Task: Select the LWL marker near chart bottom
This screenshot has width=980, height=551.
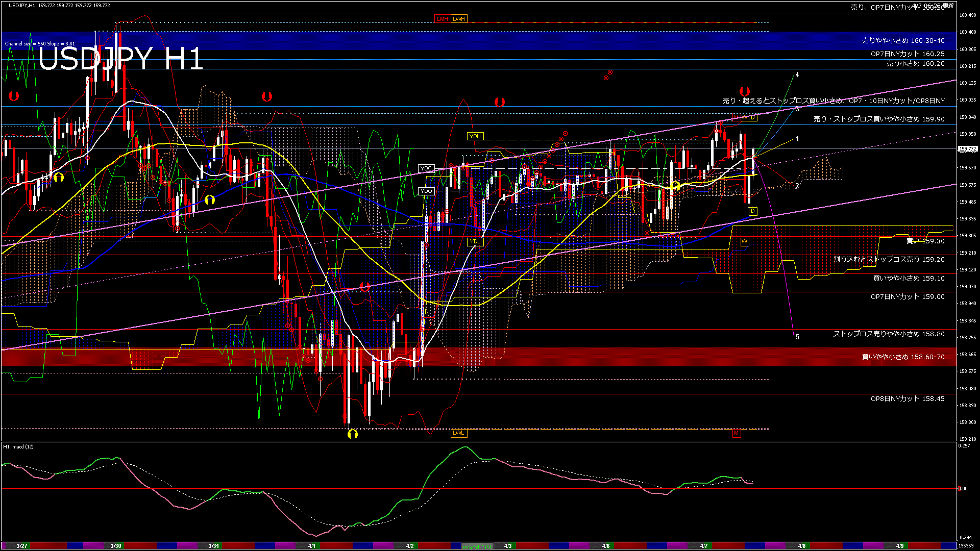Action: [x=458, y=433]
